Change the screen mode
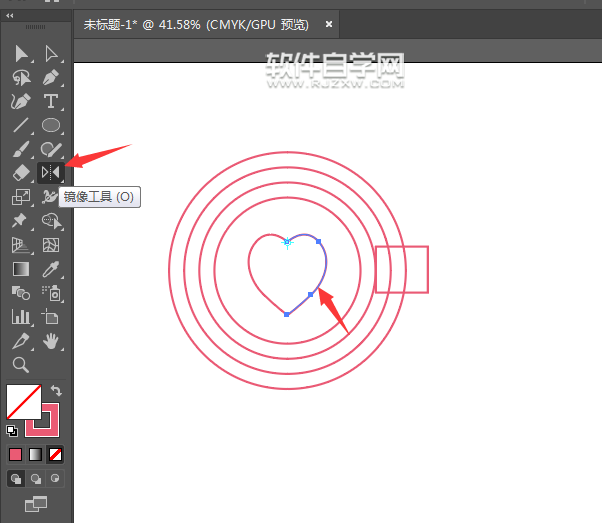Viewport: 602px width, 523px height. click(36, 504)
